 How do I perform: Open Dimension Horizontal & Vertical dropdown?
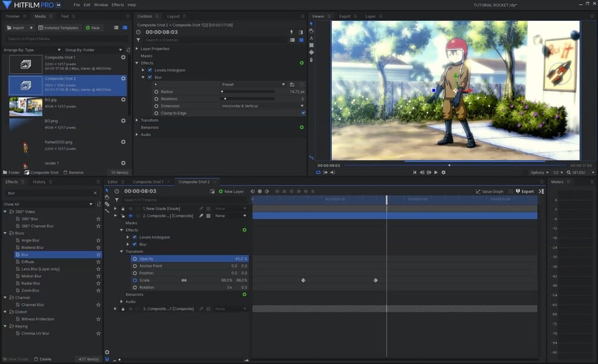point(263,106)
